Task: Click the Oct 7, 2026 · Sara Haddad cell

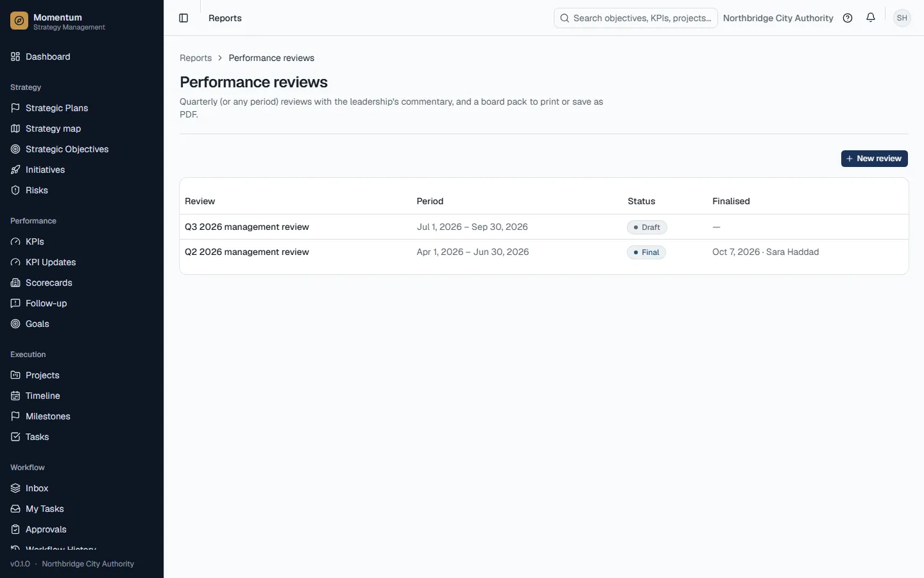Action: pyautogui.click(x=766, y=252)
